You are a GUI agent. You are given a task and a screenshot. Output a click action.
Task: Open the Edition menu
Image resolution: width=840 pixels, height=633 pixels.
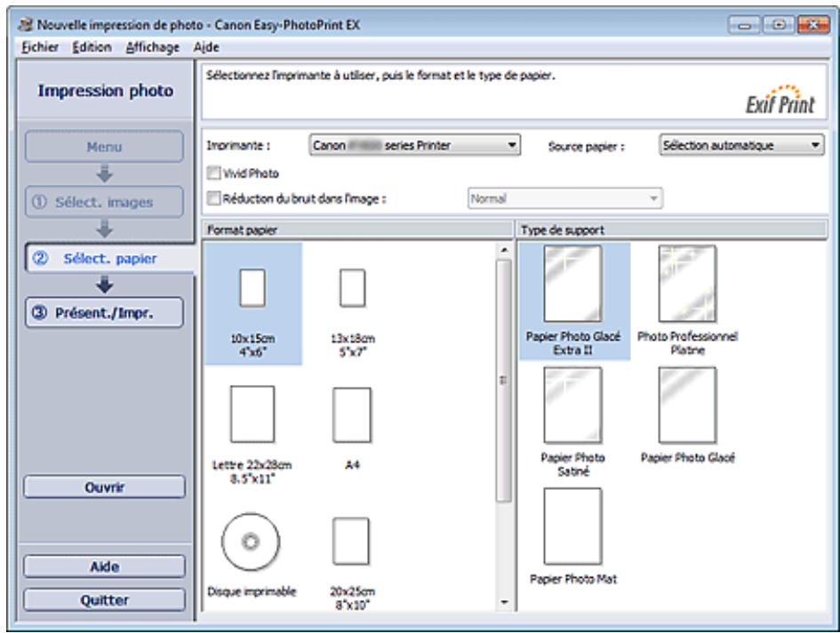pos(92,47)
